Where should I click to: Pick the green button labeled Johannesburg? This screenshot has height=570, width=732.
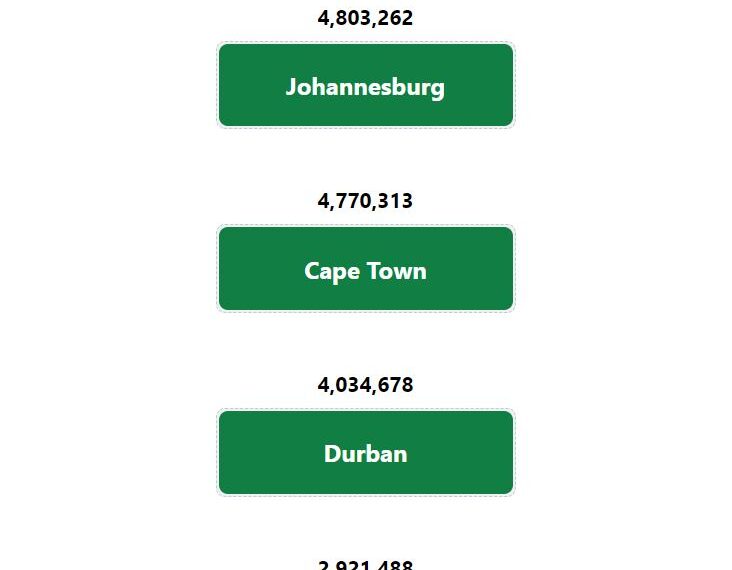point(366,85)
